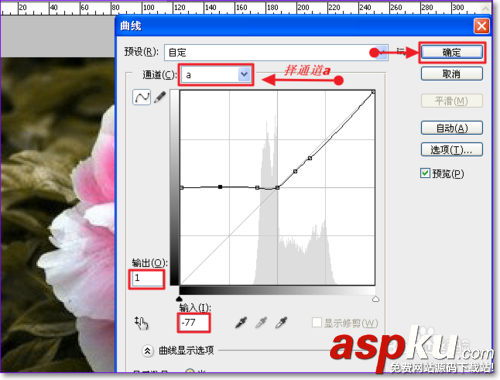The width and height of the screenshot is (500, 380).
Task: Pick the gray point eyedropper
Action: point(261,322)
